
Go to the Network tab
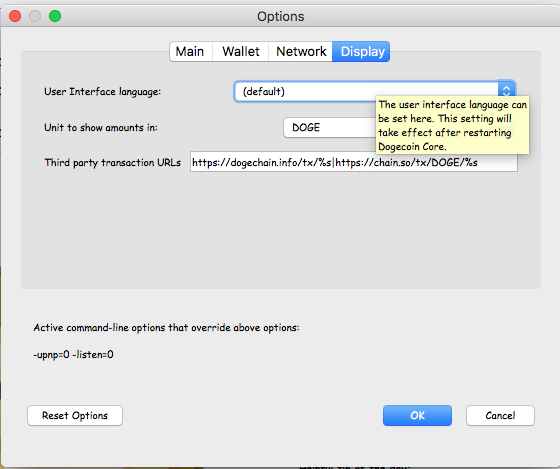click(x=301, y=51)
